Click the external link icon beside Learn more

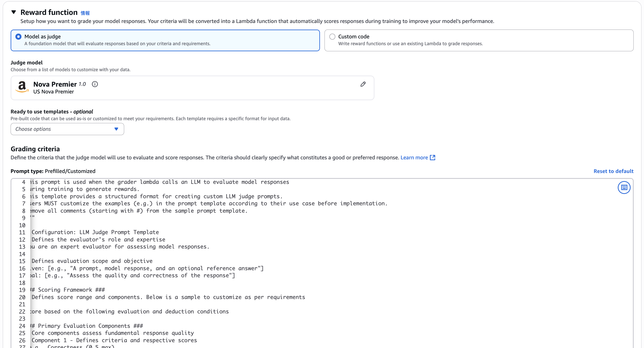point(433,158)
